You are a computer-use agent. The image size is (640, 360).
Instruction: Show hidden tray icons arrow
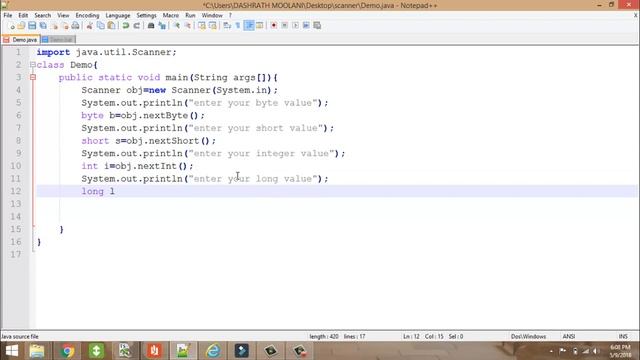[x=551, y=351]
